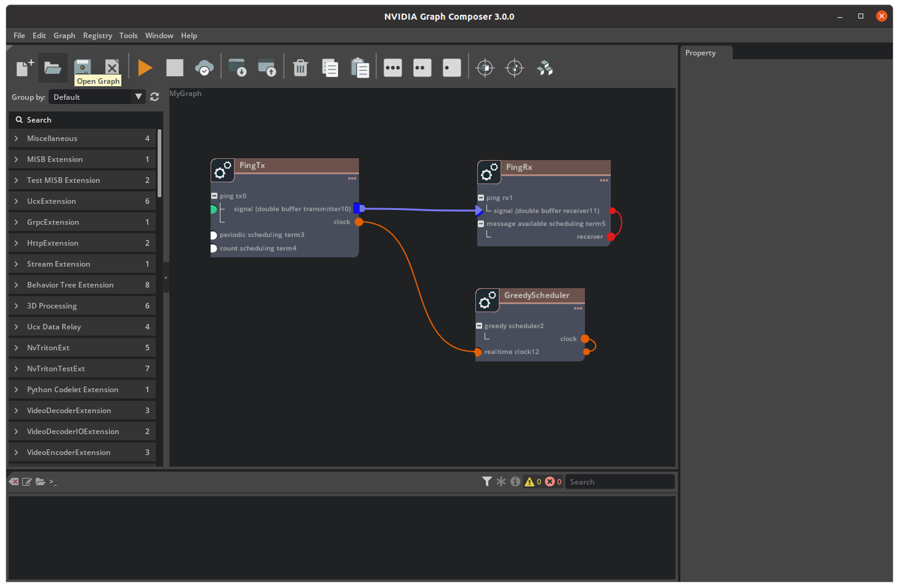Viewport: 899px width, 588px height.
Task: Expand the GrpcExtension category
Action: click(83, 222)
